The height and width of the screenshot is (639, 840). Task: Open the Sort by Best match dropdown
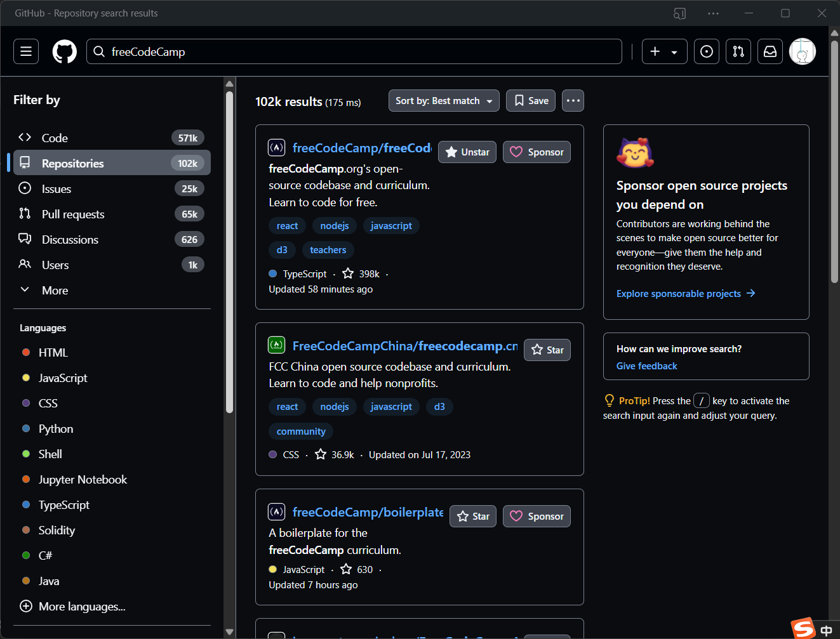[444, 101]
